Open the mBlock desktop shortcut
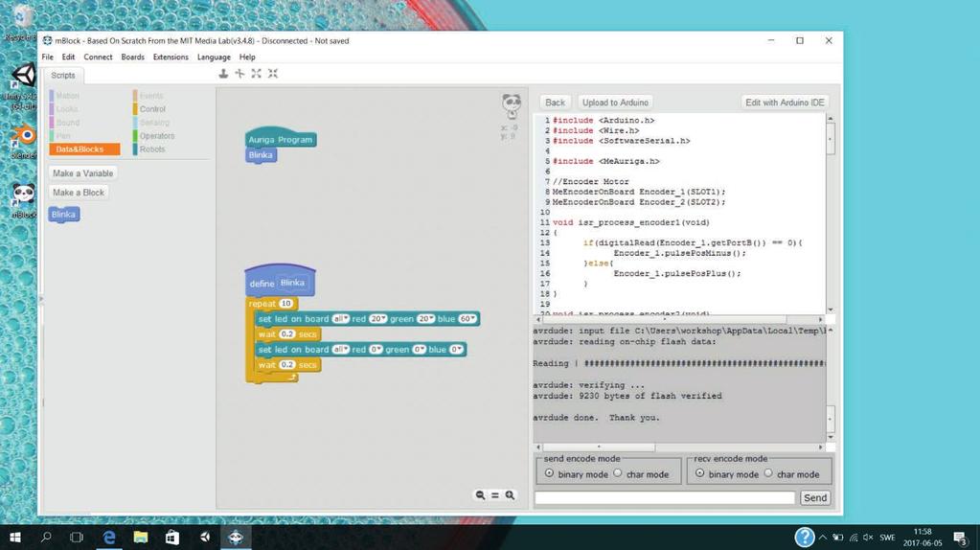Image resolution: width=980 pixels, height=550 pixels. 24,200
